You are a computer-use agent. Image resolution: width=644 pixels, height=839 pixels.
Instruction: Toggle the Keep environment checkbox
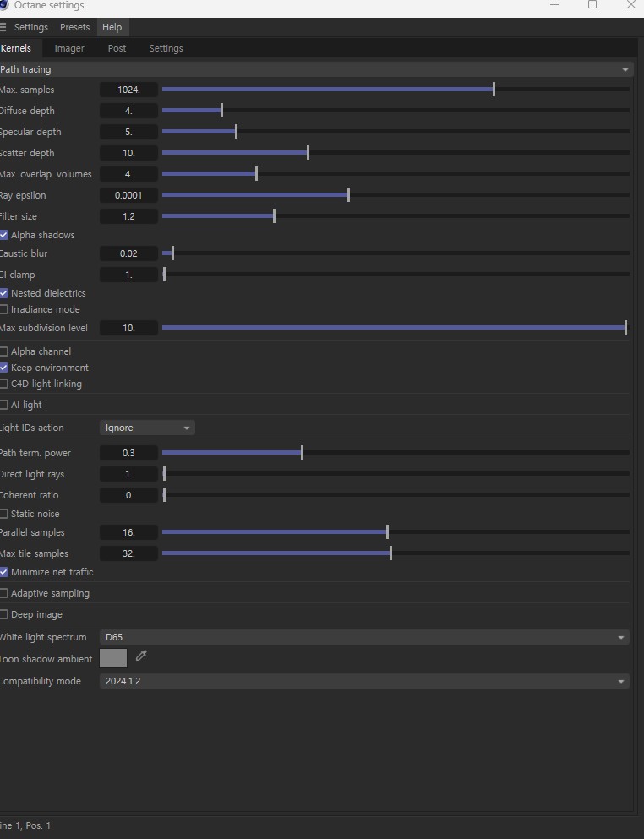tap(3, 368)
